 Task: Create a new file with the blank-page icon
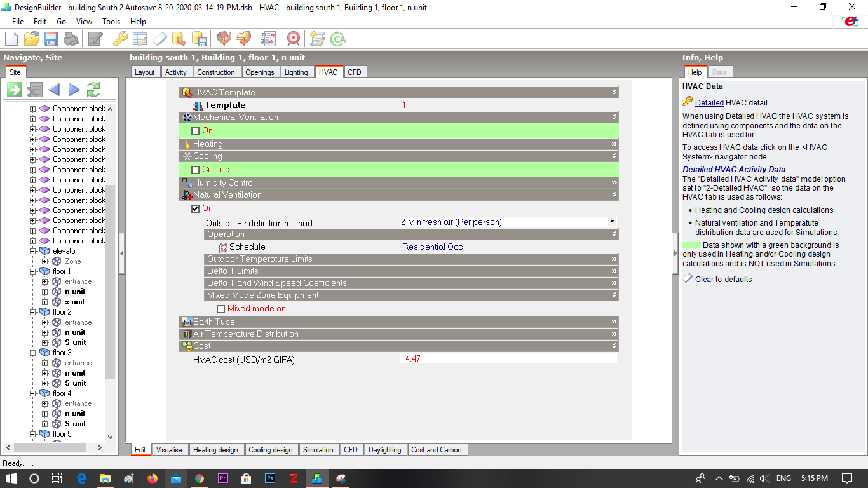coord(11,39)
